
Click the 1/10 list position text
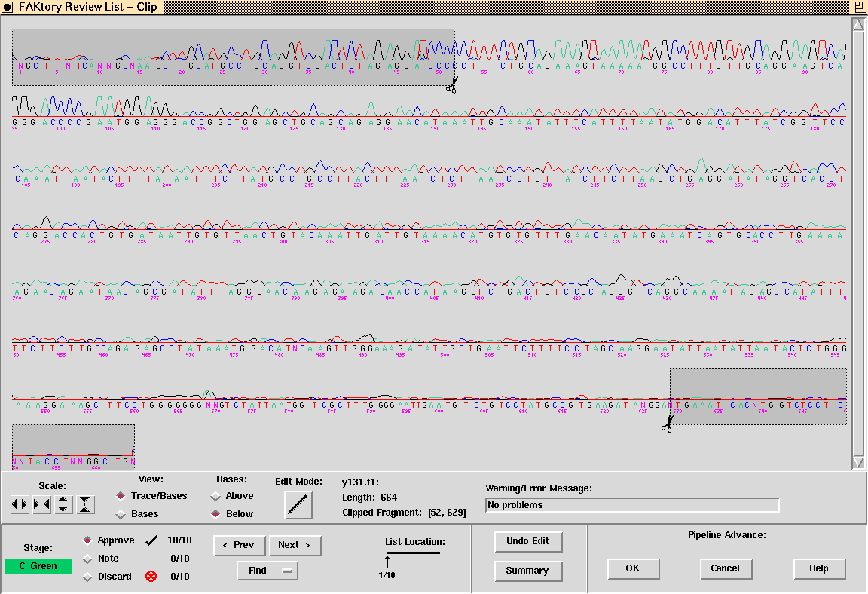pos(387,576)
